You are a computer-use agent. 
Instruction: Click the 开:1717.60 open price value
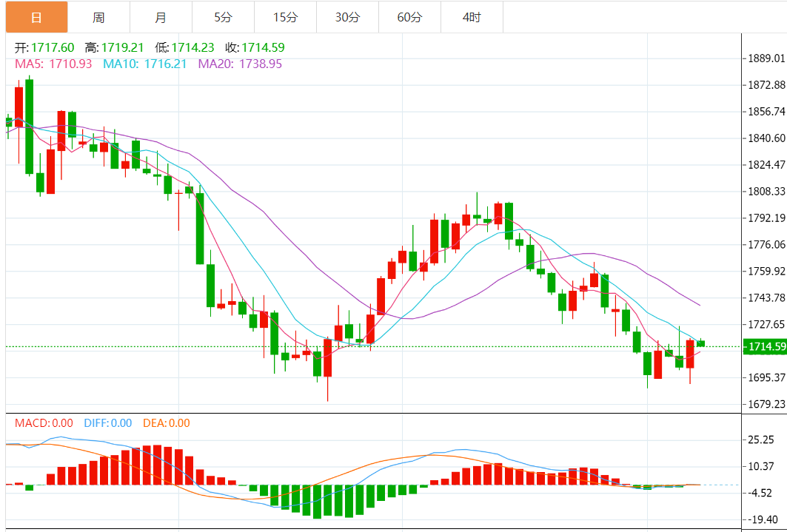(x=44, y=47)
